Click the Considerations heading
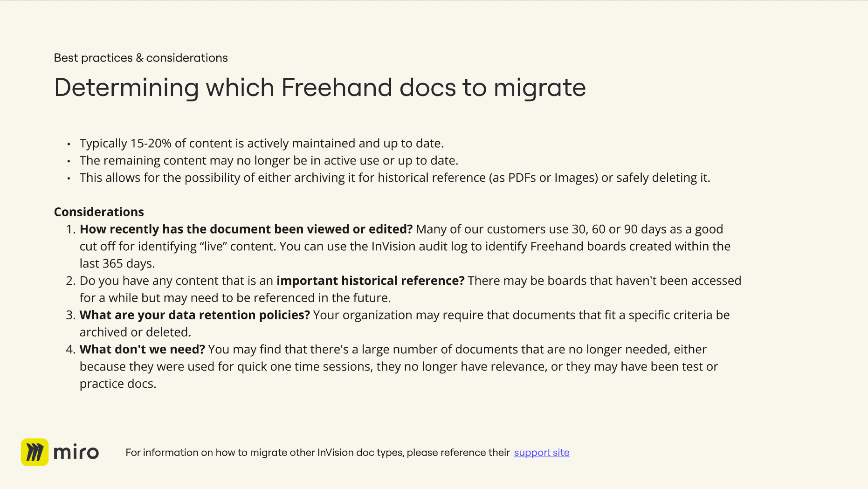Image resolution: width=868 pixels, height=489 pixels. [99, 212]
